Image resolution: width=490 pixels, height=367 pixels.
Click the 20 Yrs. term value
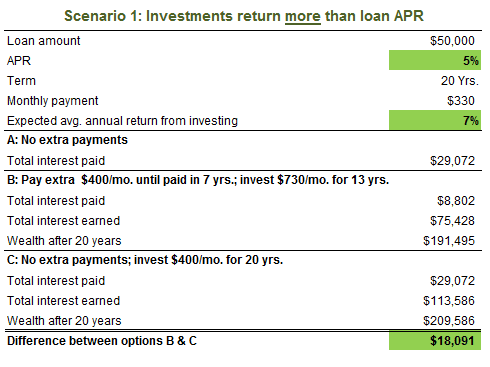point(460,81)
